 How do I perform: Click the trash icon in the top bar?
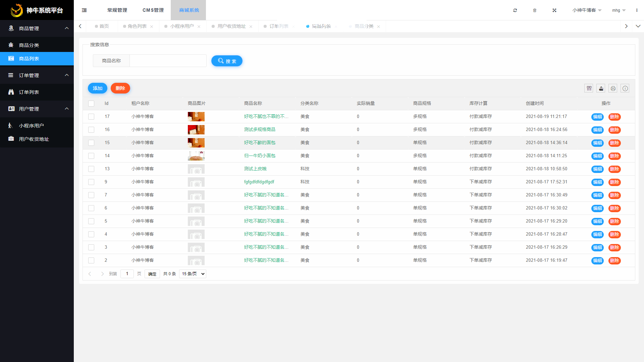pyautogui.click(x=535, y=10)
